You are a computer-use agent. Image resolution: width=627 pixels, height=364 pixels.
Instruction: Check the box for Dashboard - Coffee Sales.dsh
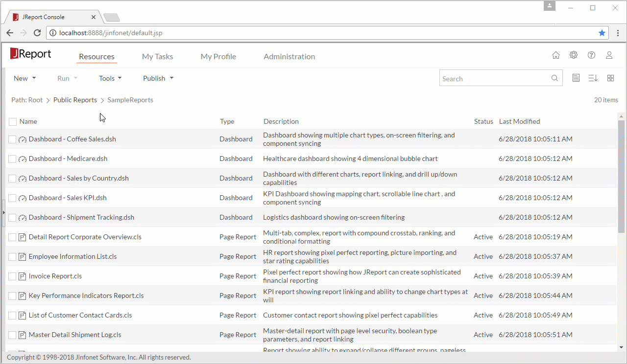[x=12, y=139]
